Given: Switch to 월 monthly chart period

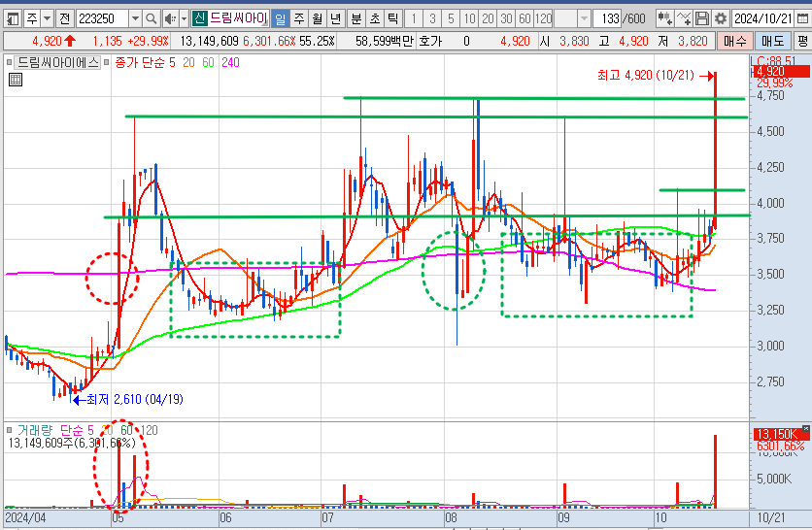Looking at the screenshot, I should (317, 19).
